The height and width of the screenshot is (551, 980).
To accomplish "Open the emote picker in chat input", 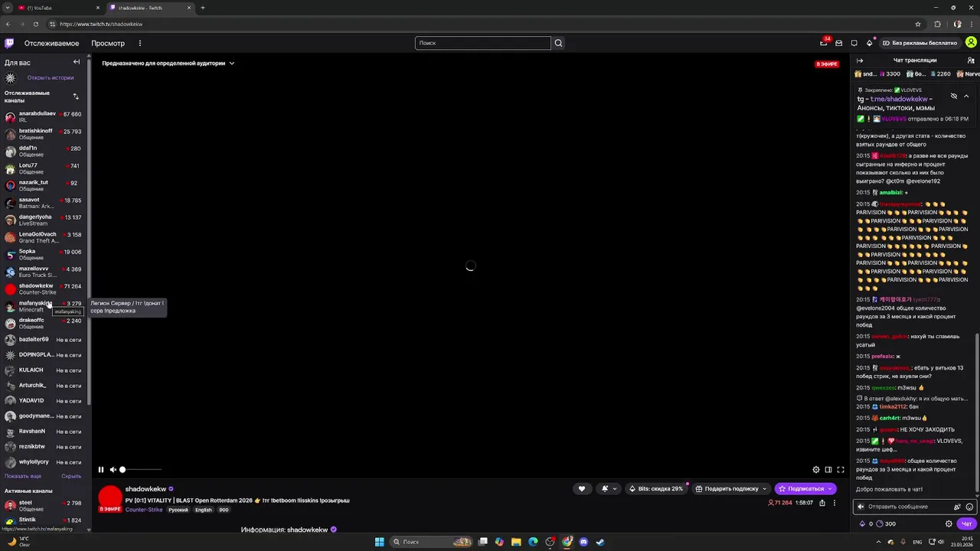I will click(969, 507).
